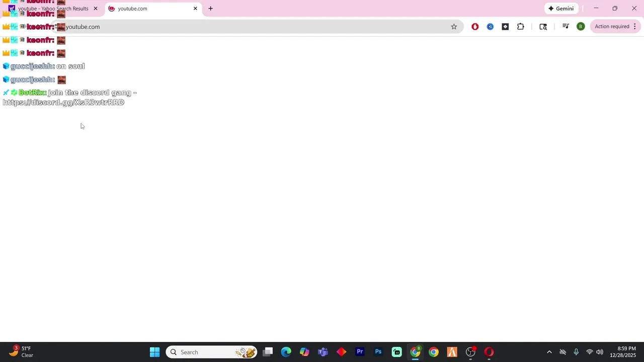Open Opera browser from the taskbar
The height and width of the screenshot is (362, 644).
click(489, 352)
